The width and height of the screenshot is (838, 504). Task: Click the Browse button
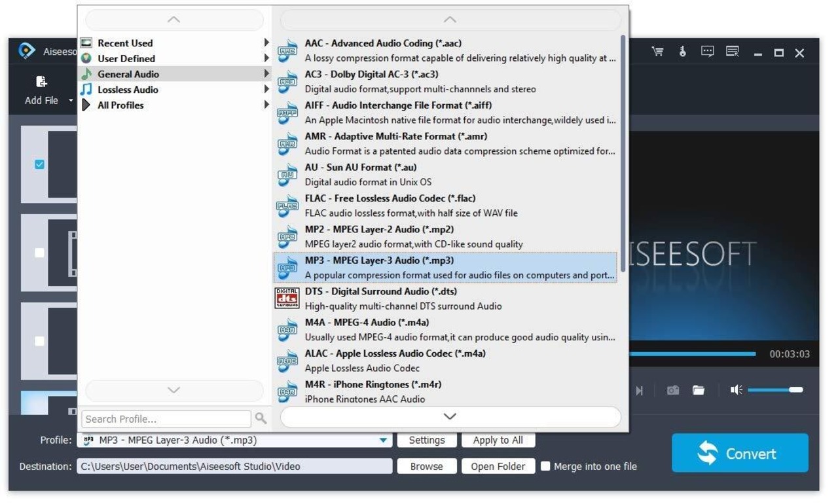point(426,467)
